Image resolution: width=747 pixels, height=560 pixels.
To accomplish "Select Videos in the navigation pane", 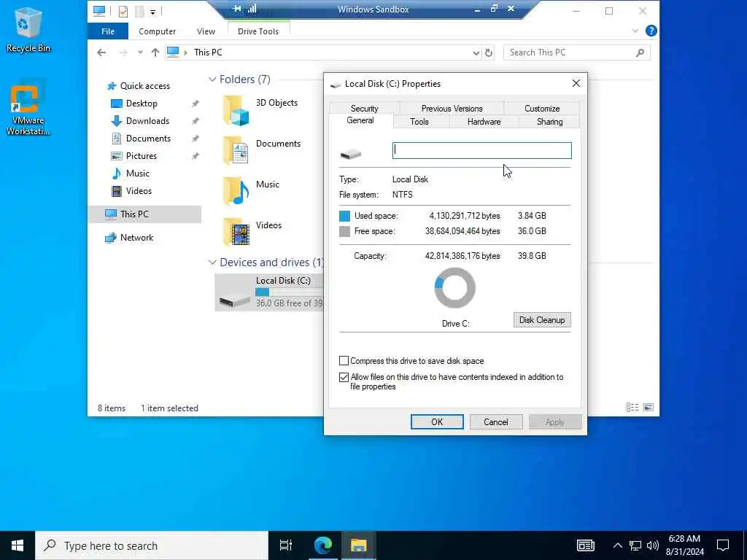I will coord(139,191).
